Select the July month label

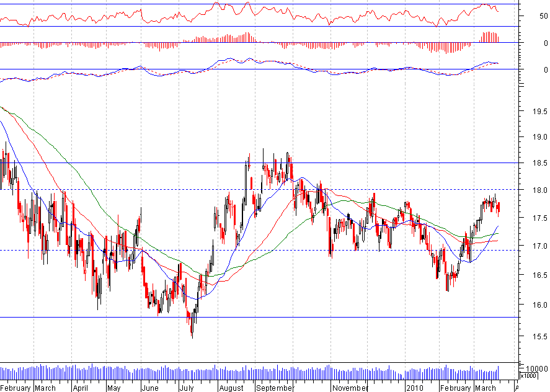[x=187, y=388]
